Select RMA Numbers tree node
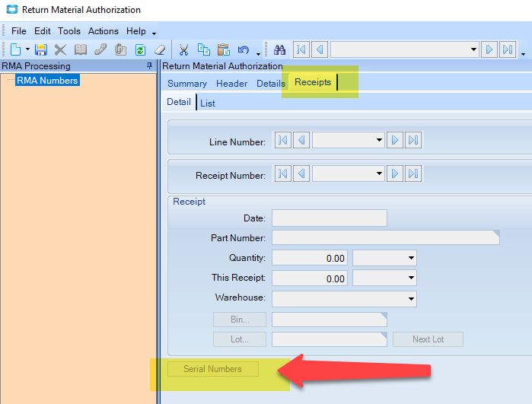This screenshot has height=404, width=532. 47,81
